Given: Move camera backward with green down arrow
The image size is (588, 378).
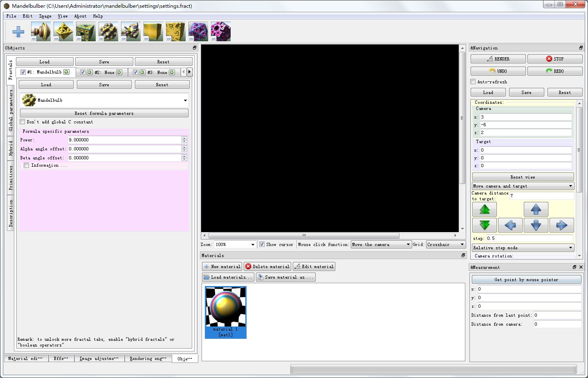Looking at the screenshot, I should tap(485, 225).
